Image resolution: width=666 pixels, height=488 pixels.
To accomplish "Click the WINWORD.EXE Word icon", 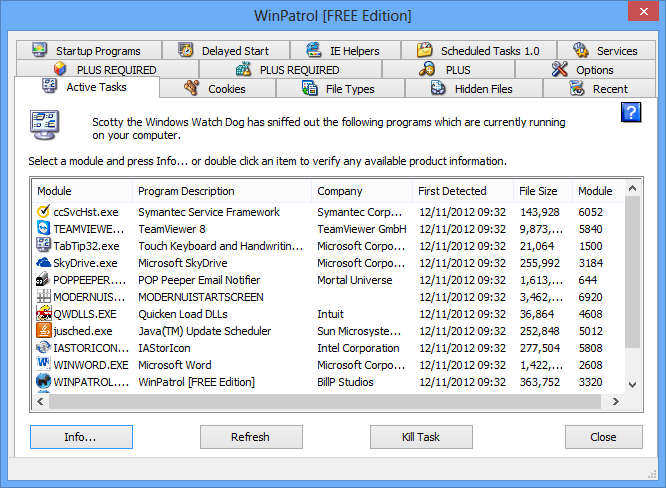I will click(x=43, y=364).
